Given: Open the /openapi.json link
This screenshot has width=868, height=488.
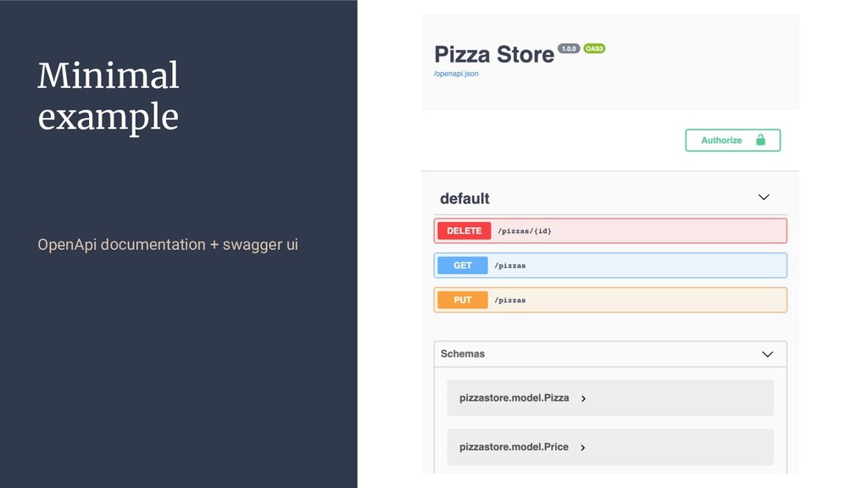Looking at the screenshot, I should coord(456,74).
